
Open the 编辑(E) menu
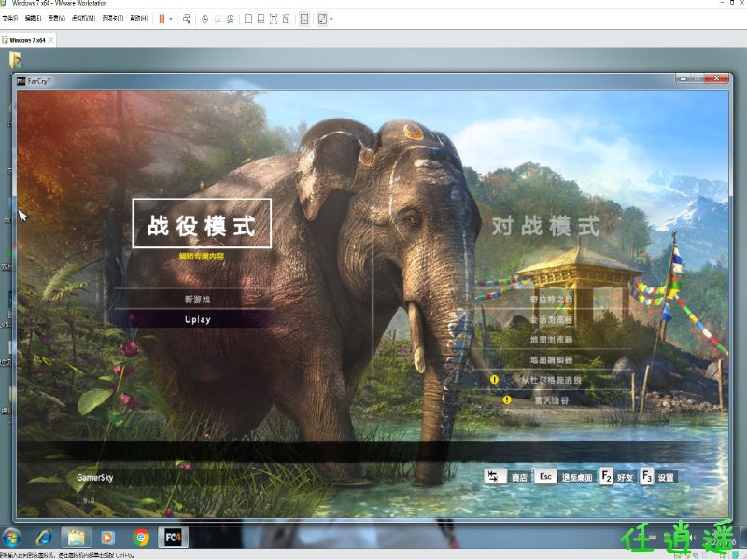(33, 19)
